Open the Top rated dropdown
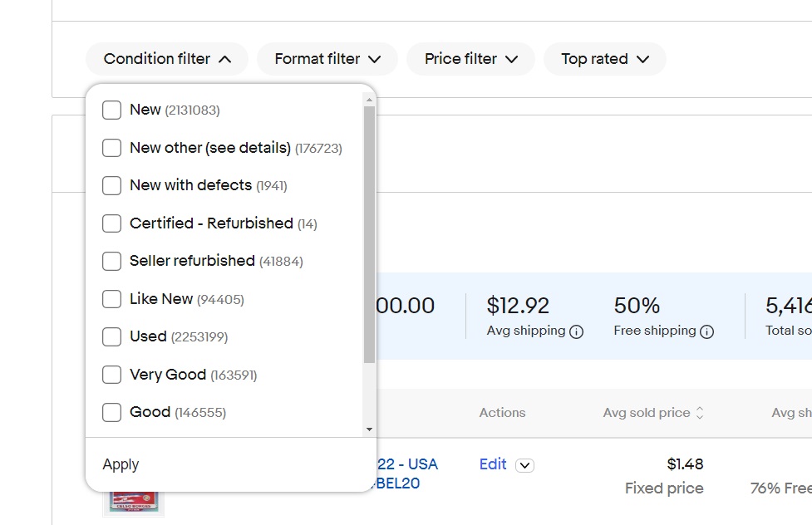 pyautogui.click(x=604, y=59)
